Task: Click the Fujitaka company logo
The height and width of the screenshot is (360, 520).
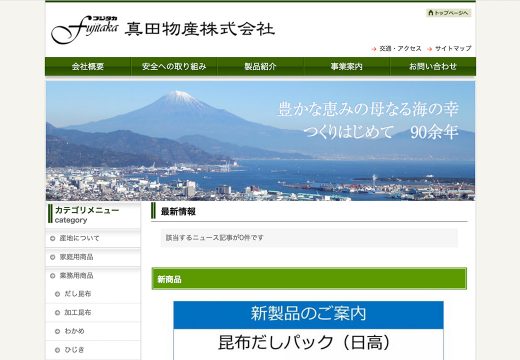Action: pos(85,30)
